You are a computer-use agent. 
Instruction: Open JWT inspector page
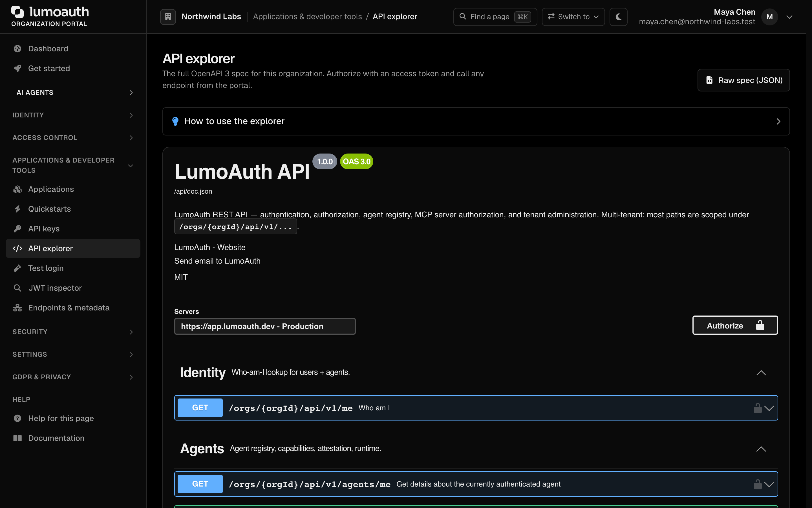coord(73,288)
